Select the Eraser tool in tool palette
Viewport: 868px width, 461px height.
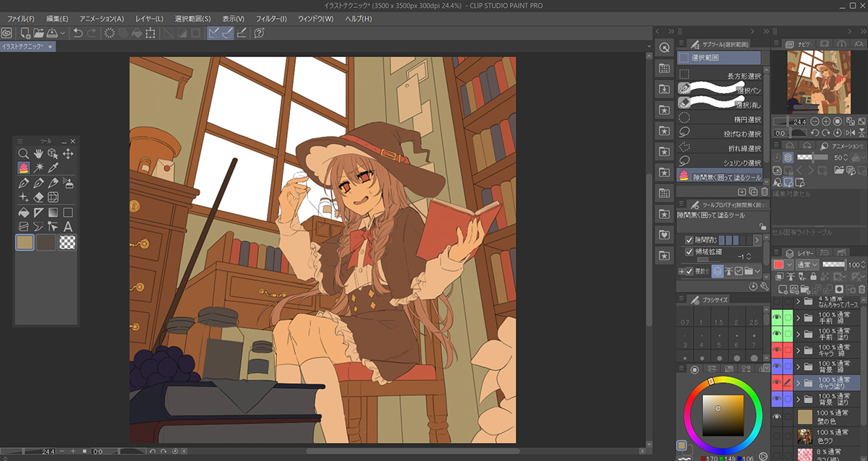pos(38,197)
